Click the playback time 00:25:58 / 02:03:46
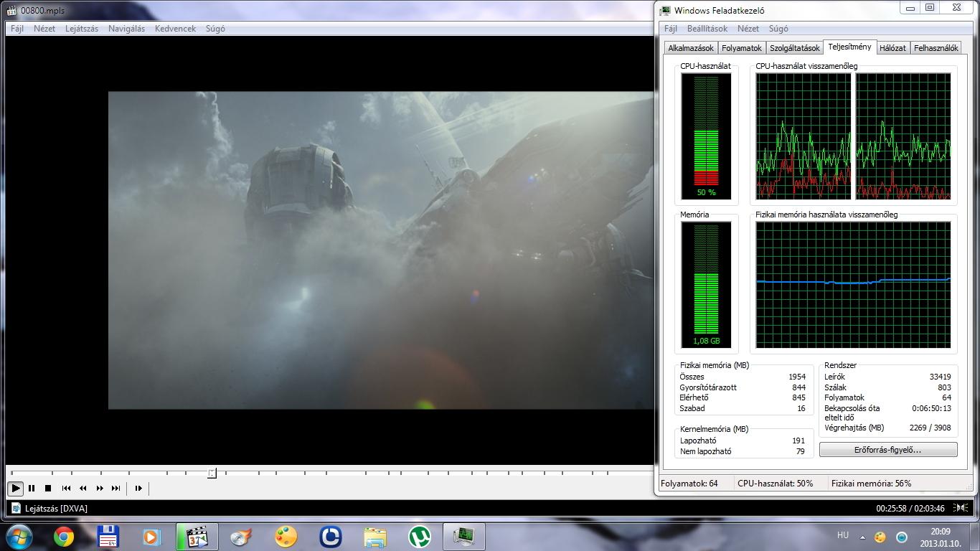 [x=910, y=508]
